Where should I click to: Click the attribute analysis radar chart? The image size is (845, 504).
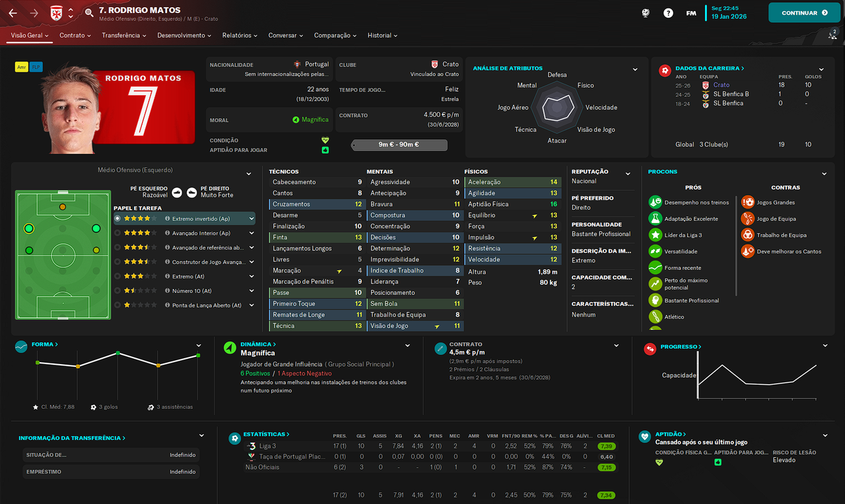pyautogui.click(x=557, y=107)
